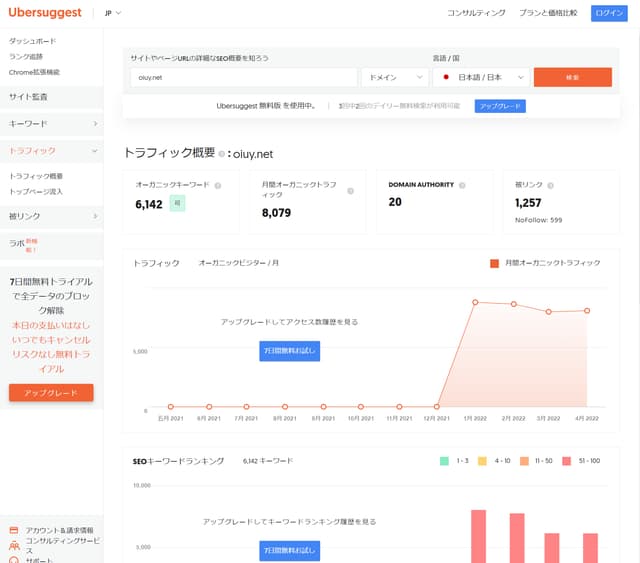Viewport: 640px width, 563px height.
Task: Click the 4月 2022 traffic data point
Action: coord(587,311)
